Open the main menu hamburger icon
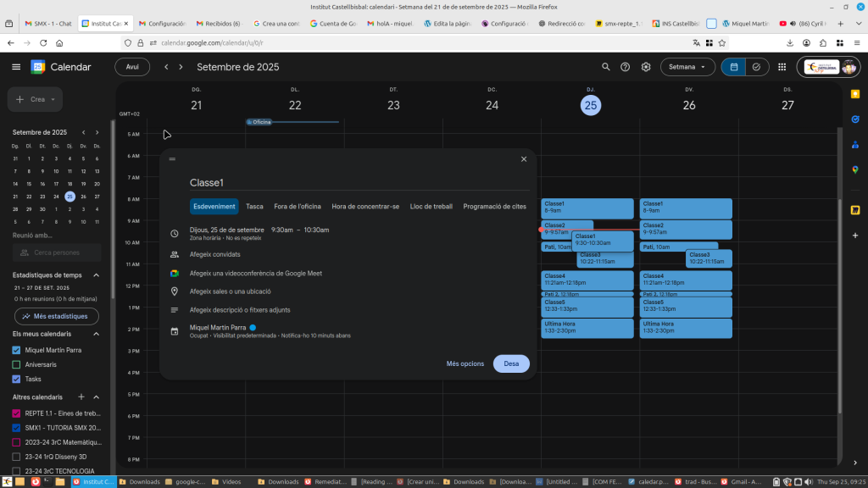 tap(16, 67)
